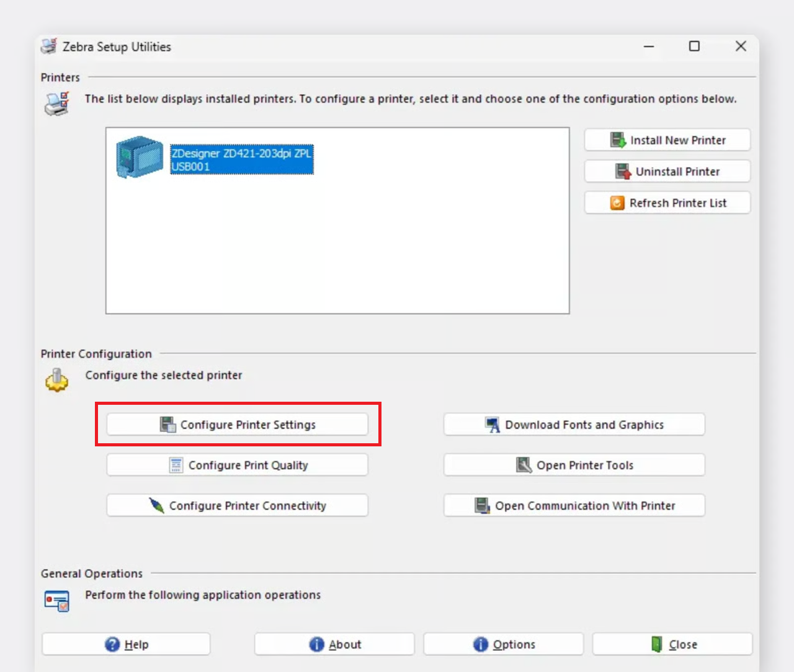Refresh the printer list
The image size is (794, 672).
[x=667, y=203]
